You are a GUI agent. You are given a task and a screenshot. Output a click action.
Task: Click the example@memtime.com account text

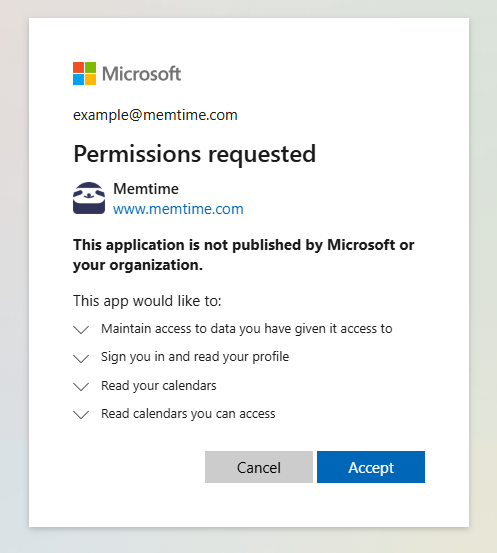(155, 115)
